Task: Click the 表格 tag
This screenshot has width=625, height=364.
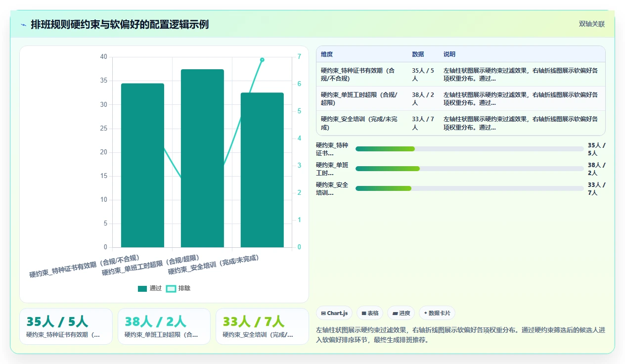Action: pyautogui.click(x=370, y=313)
